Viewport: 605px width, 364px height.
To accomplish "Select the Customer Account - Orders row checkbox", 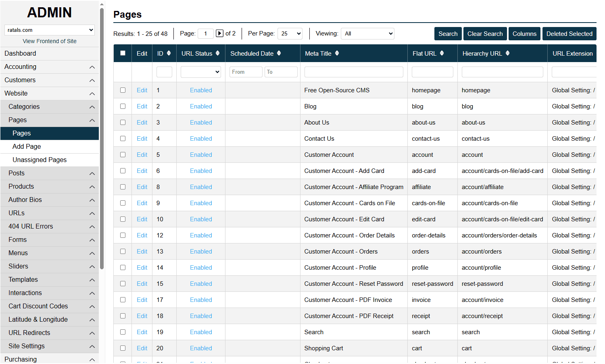I will click(123, 252).
